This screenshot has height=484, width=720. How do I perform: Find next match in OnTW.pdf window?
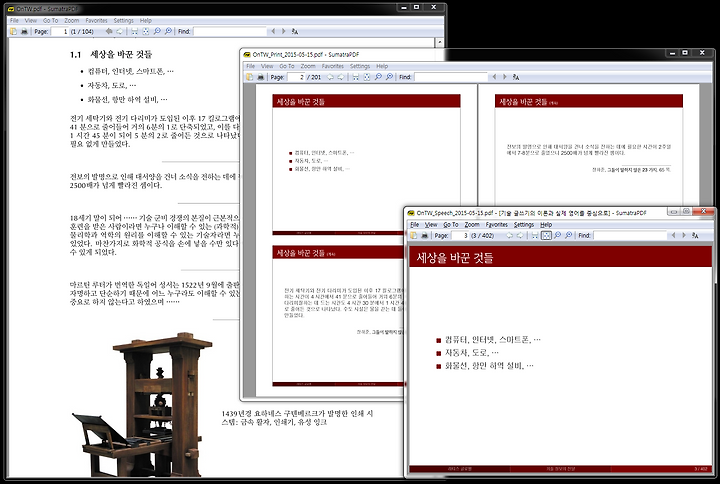tap(284, 31)
